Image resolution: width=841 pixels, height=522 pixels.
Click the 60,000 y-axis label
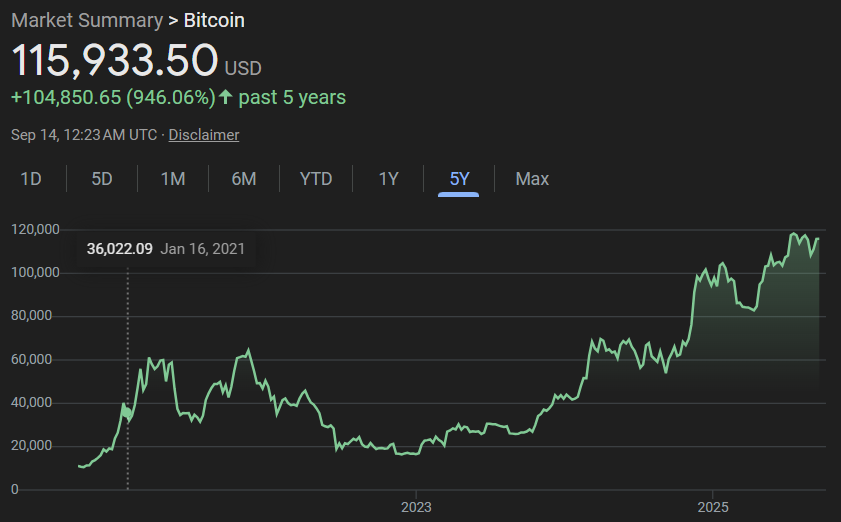[x=32, y=359]
